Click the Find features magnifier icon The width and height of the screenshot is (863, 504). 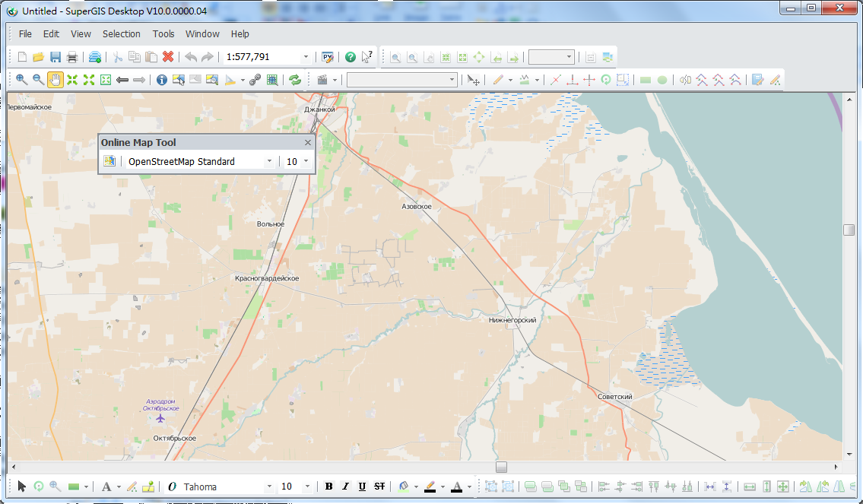click(212, 80)
